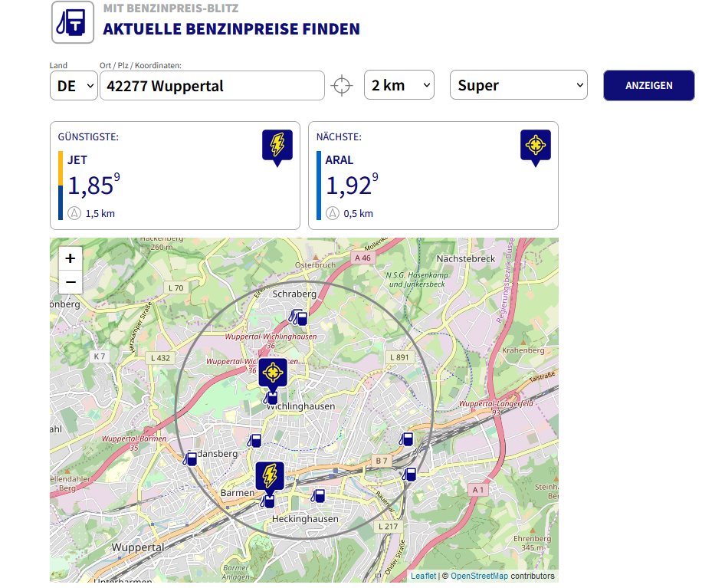
Task: Select station marker directly under crosshair marker
Action: pos(271,398)
